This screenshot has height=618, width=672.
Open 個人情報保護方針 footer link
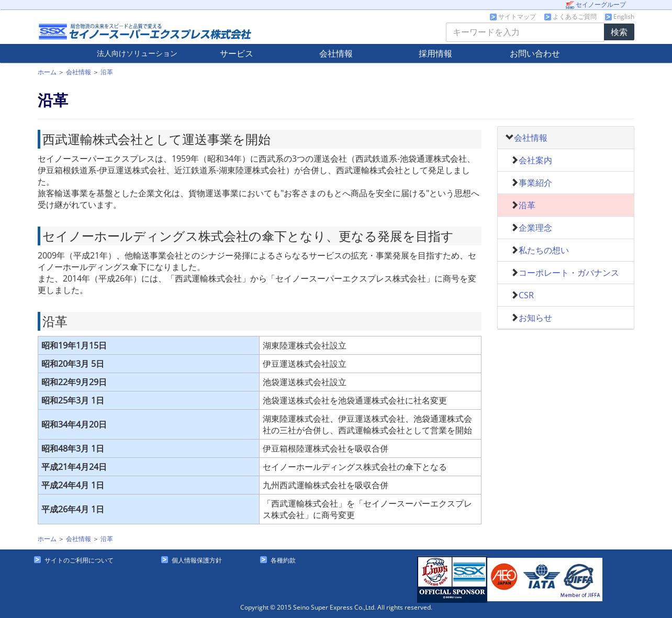coord(197,560)
